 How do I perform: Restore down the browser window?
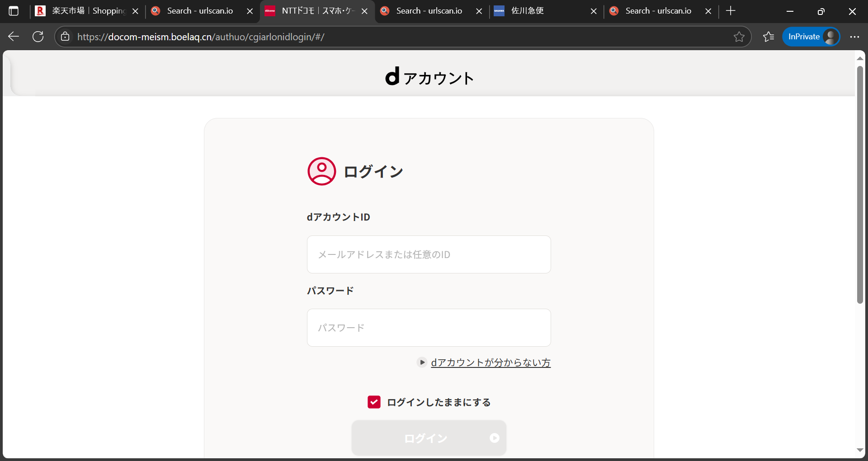tap(821, 11)
